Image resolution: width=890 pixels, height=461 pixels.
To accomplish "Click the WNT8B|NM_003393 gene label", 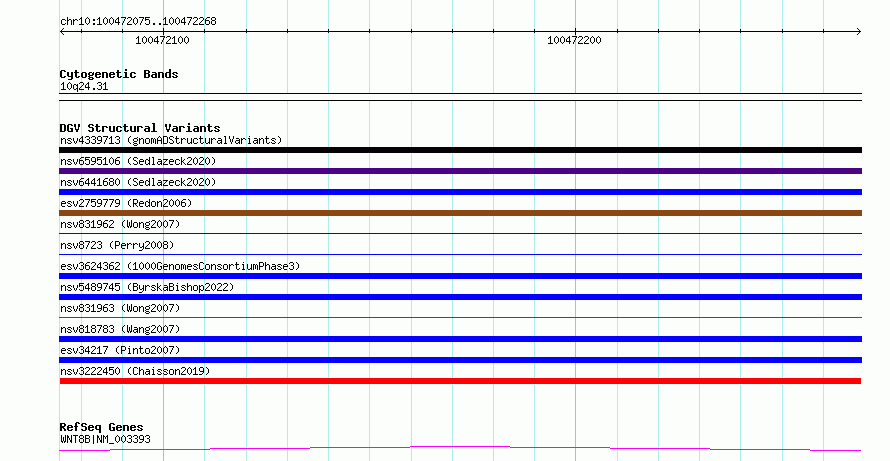I will 105,439.
